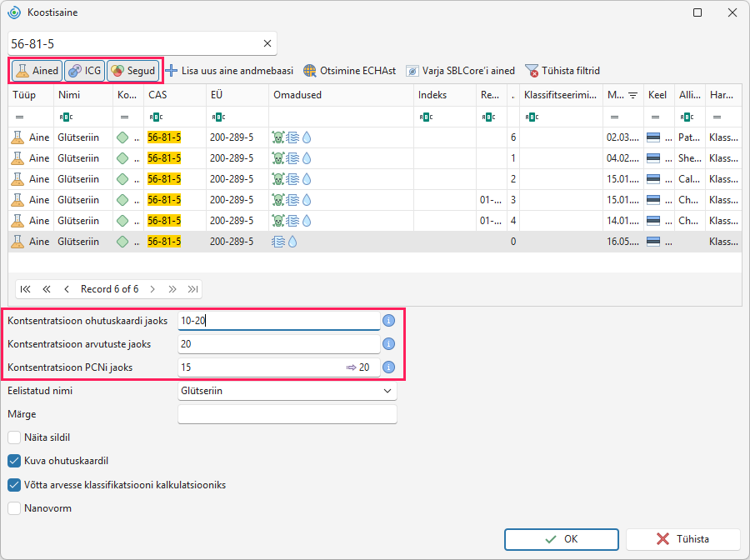
Task: Go to the last record in pager
Action: point(192,289)
